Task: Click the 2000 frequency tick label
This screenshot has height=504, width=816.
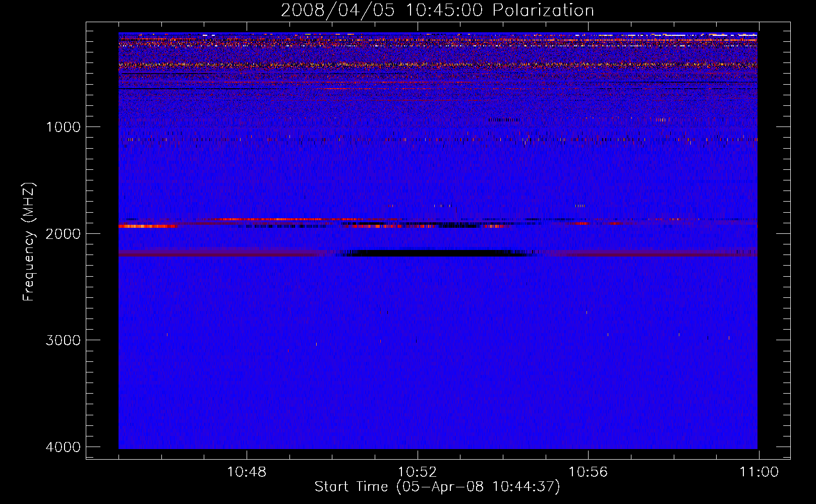Action: click(x=63, y=234)
